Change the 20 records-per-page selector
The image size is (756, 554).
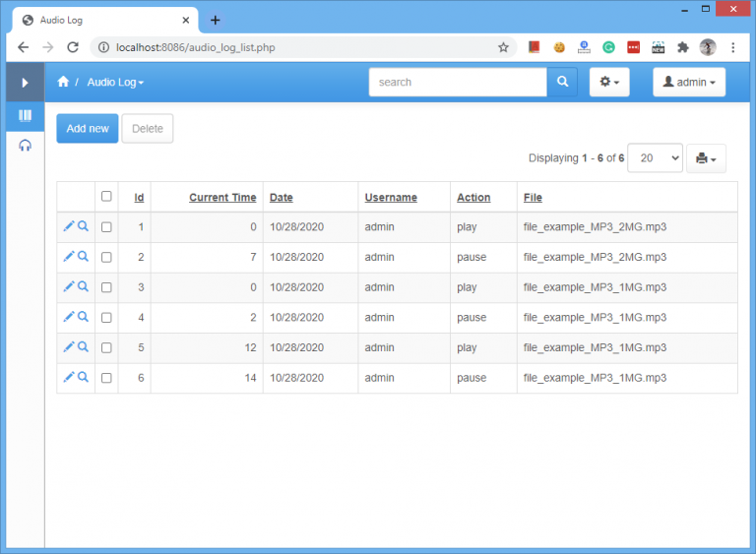point(655,158)
